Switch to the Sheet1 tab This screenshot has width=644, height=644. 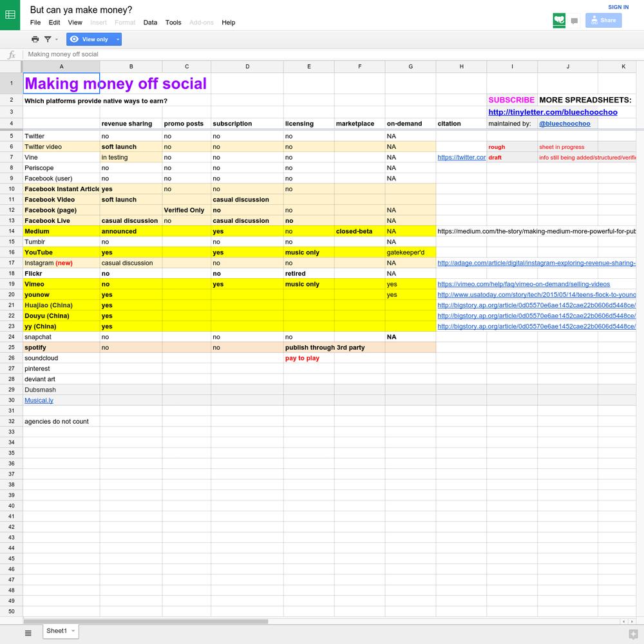coord(56,631)
